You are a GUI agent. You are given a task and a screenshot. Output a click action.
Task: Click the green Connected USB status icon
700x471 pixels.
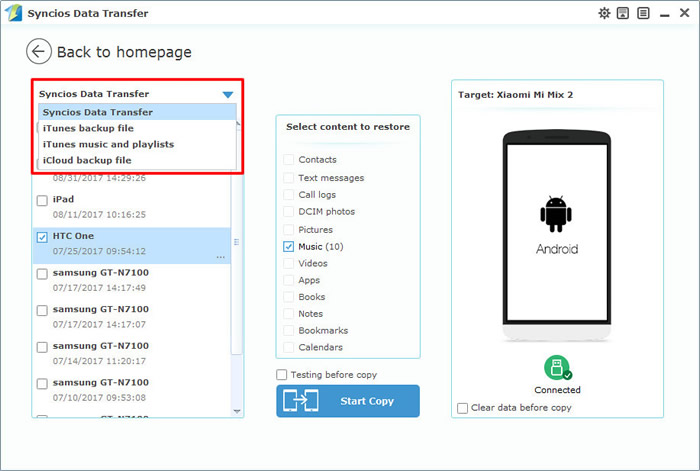[557, 367]
